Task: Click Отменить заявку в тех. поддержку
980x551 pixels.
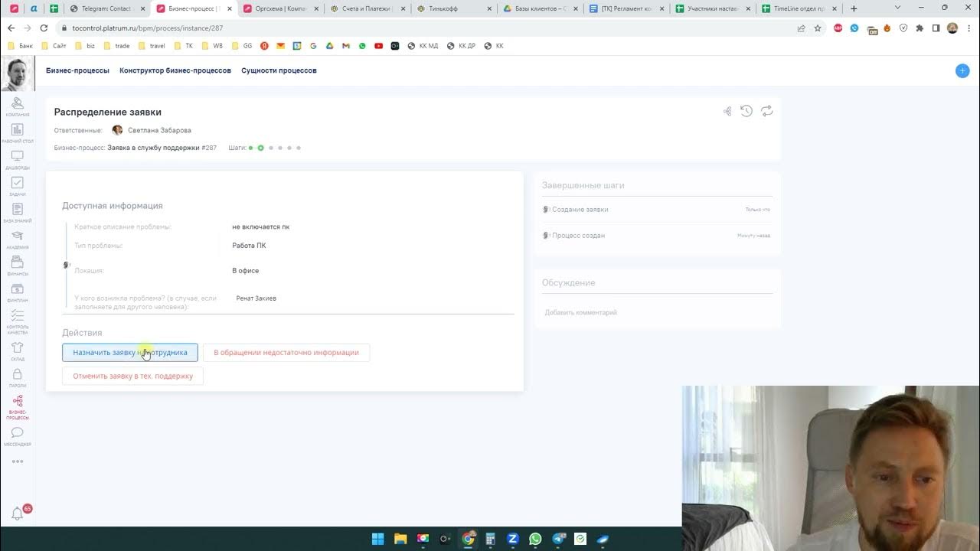Action: point(132,376)
